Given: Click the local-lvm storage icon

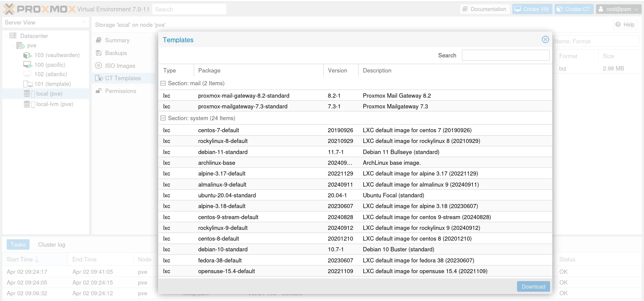Looking at the screenshot, I should click(27, 104).
